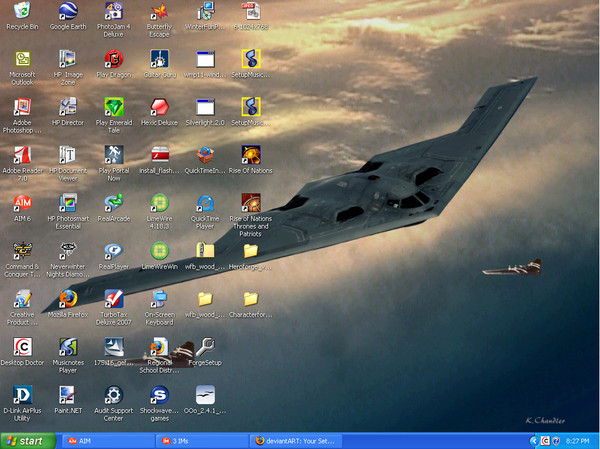Click the Play Emerald Tale icon
The width and height of the screenshot is (600, 449).
(x=114, y=107)
